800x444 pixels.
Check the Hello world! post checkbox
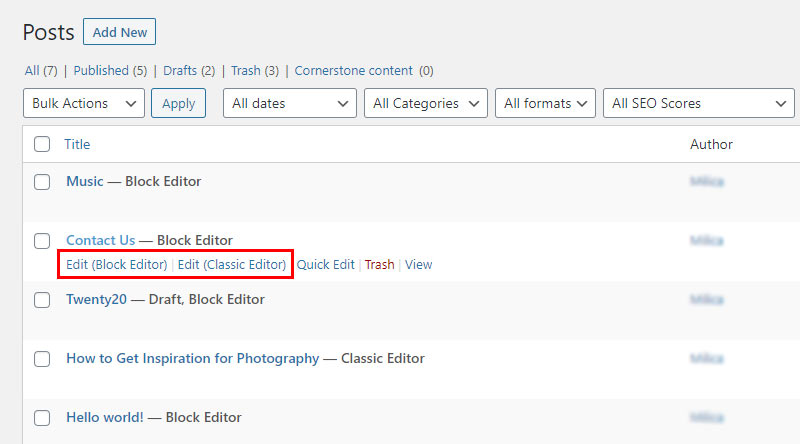pyautogui.click(x=42, y=418)
